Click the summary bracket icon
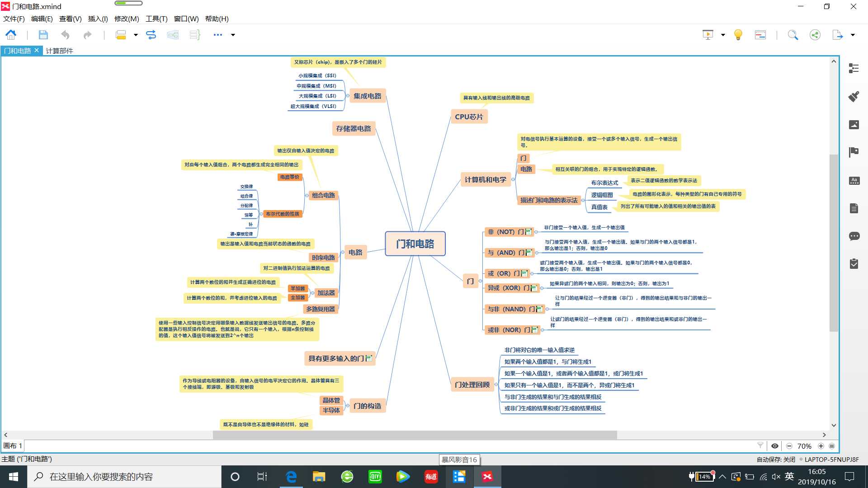This screenshot has height=488, width=868. (195, 35)
